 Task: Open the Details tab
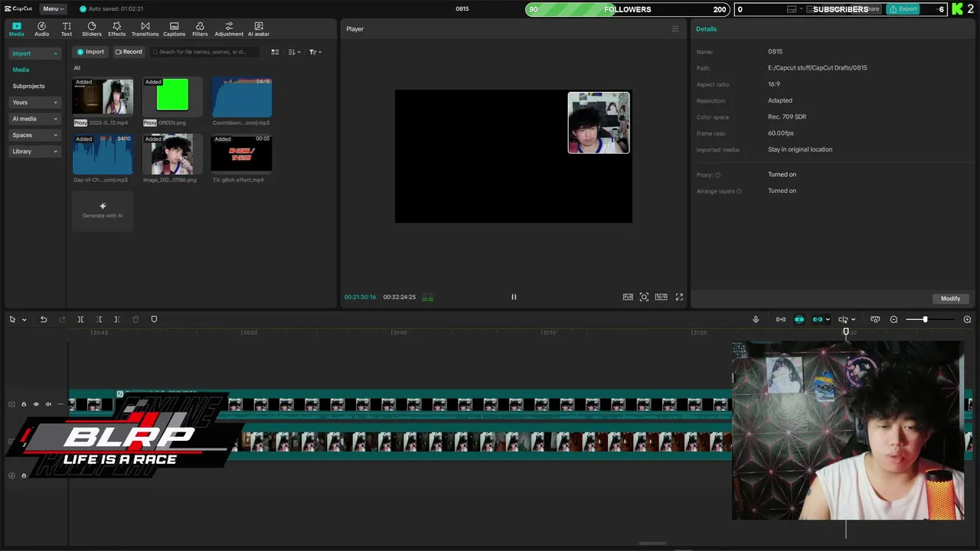[x=706, y=29]
